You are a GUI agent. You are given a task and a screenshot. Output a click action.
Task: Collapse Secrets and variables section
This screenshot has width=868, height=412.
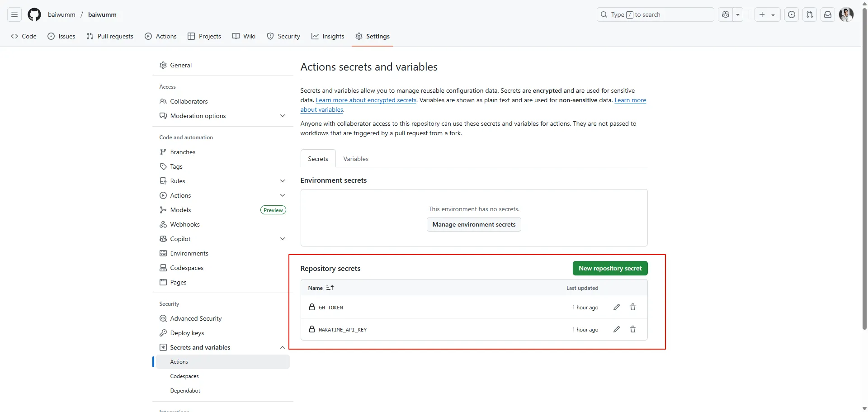(x=283, y=347)
